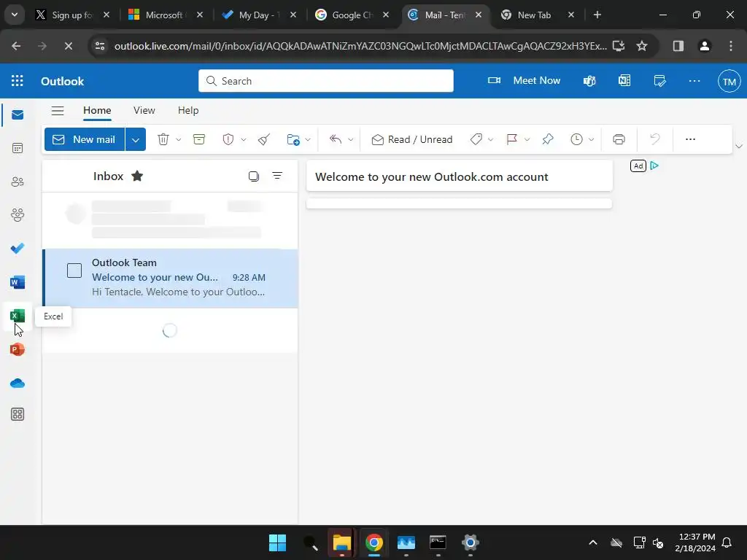Reply using the reply arrow icon
Viewport: 747px width, 560px height.
coord(336,139)
